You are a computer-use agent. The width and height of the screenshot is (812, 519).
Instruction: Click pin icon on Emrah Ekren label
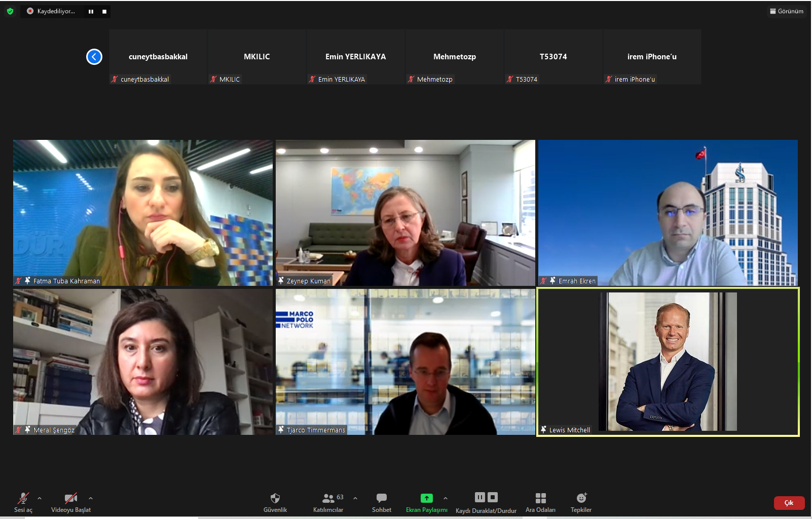click(553, 280)
